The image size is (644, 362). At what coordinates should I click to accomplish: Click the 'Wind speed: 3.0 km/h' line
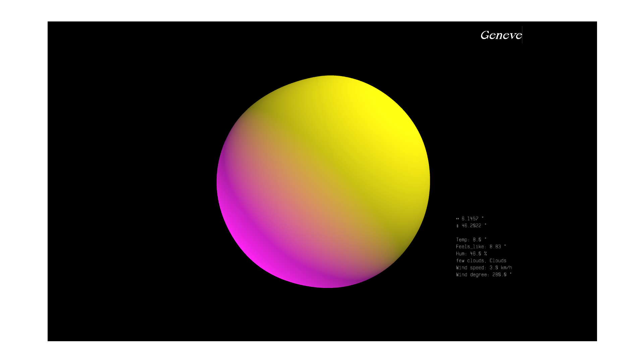coord(484,268)
